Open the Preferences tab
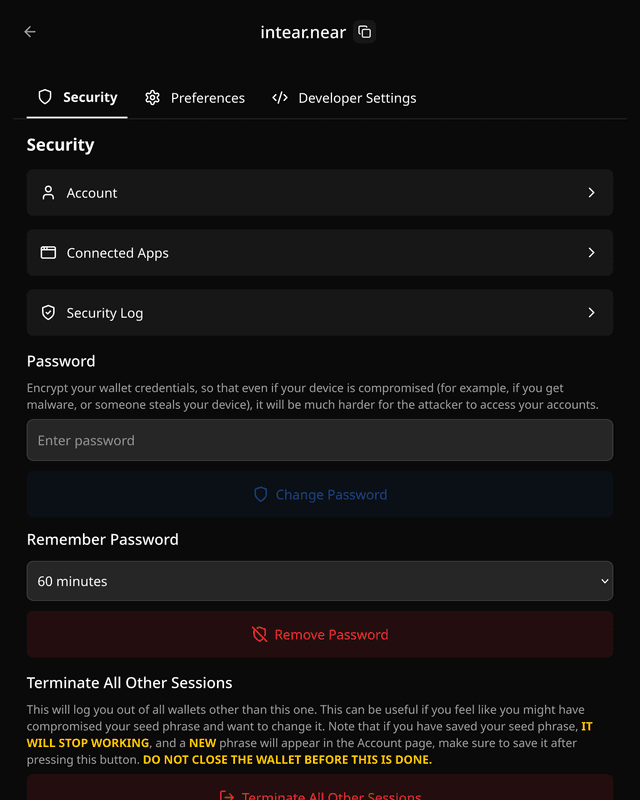Image resolution: width=640 pixels, height=800 pixels. click(x=194, y=97)
